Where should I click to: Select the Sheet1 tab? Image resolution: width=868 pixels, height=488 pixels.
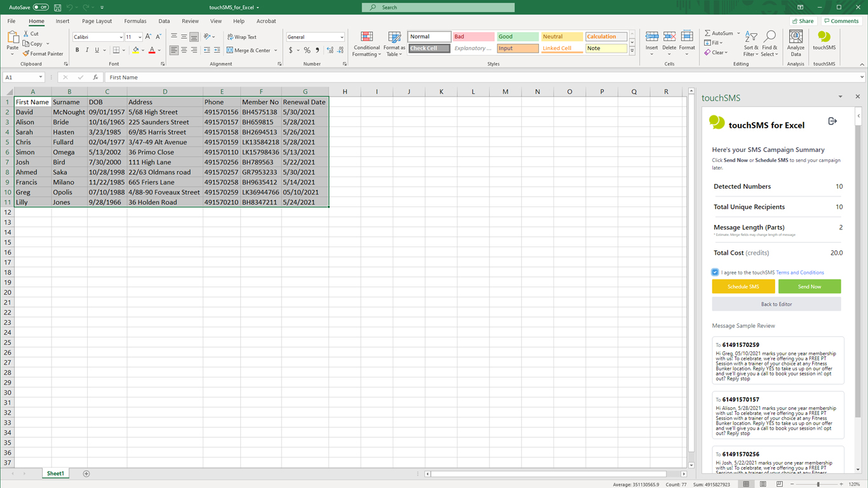click(55, 473)
